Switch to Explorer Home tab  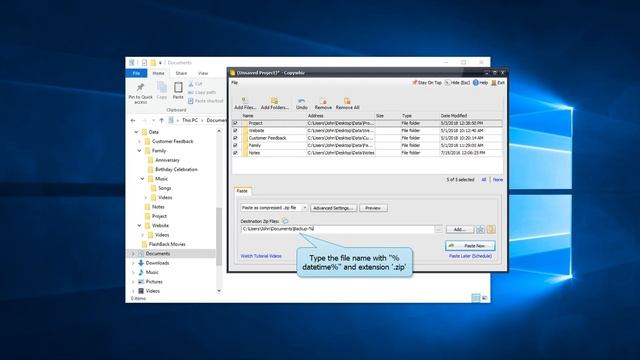[x=158, y=73]
